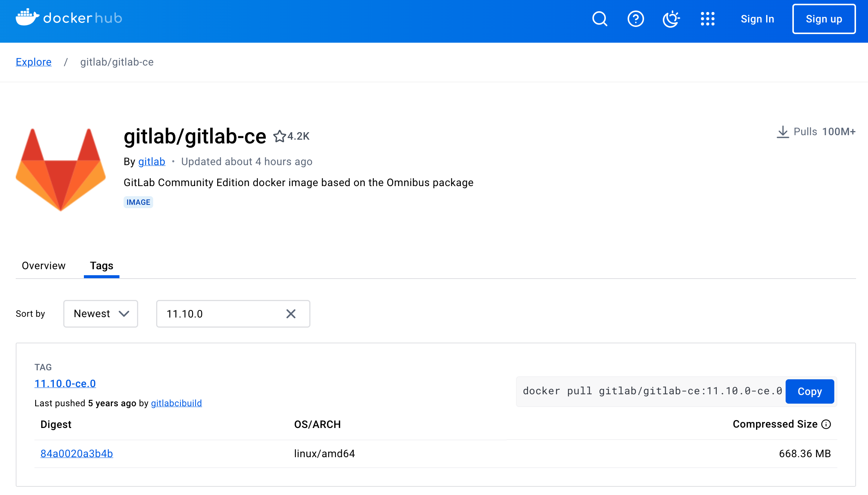Image resolution: width=868 pixels, height=495 pixels.
Task: Star the gitlab/gitlab-ce repository
Action: click(279, 136)
